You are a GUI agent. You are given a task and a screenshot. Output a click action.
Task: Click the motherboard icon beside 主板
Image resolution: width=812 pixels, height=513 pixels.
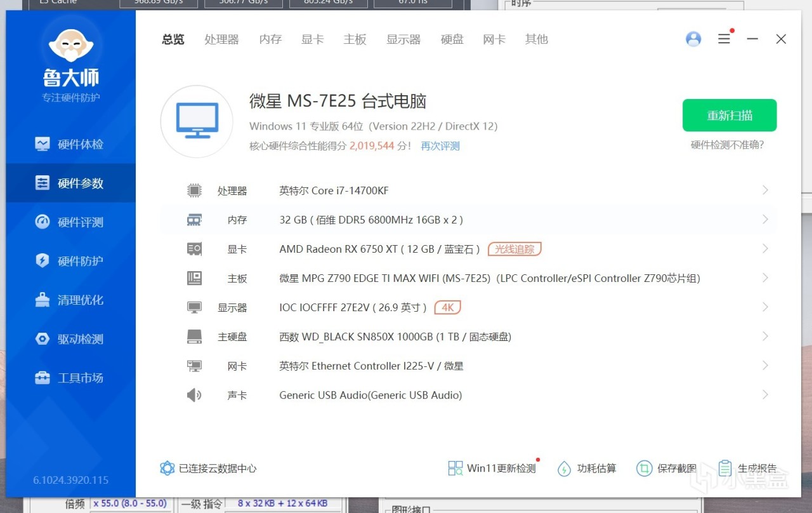(194, 278)
